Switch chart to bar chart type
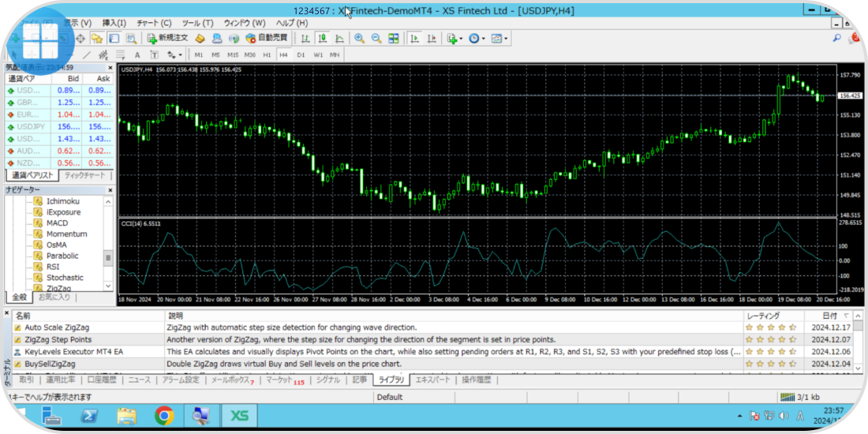Viewport: 868px width, 434px height. pyautogui.click(x=305, y=38)
